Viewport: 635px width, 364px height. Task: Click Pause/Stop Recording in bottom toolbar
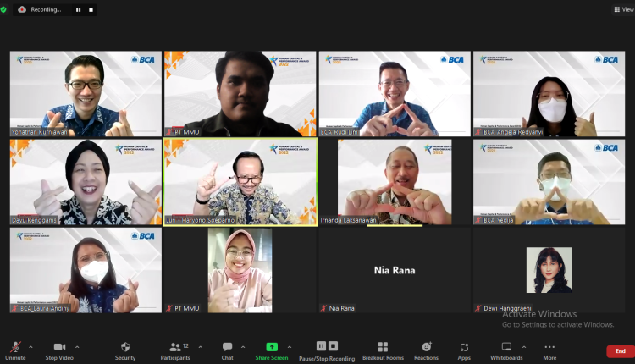(323, 347)
